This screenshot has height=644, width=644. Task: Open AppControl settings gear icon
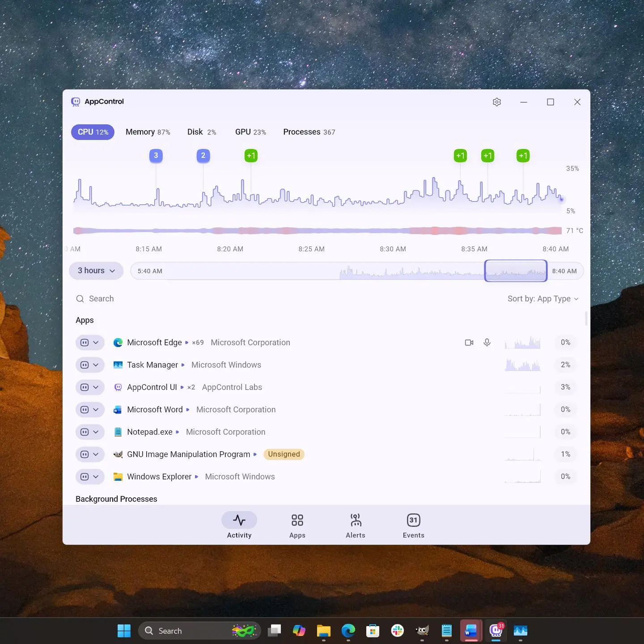click(x=496, y=102)
